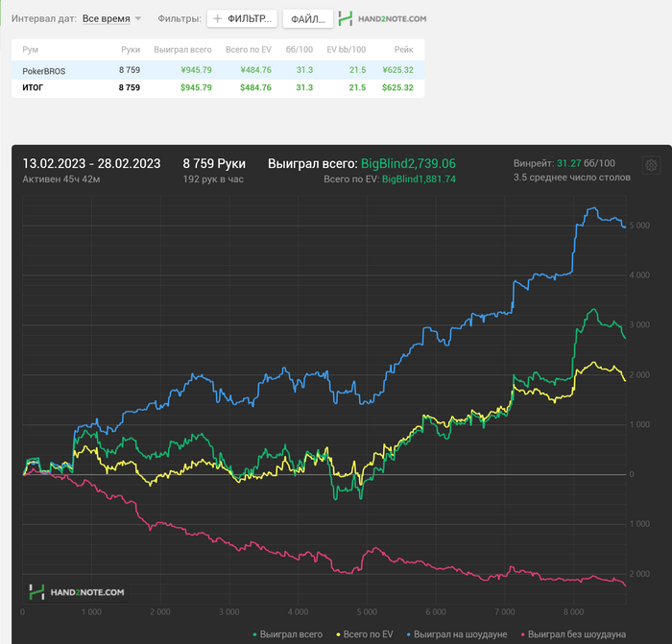
Task: Toggle the green 'Выиграл всего' legend series
Action: point(288,634)
